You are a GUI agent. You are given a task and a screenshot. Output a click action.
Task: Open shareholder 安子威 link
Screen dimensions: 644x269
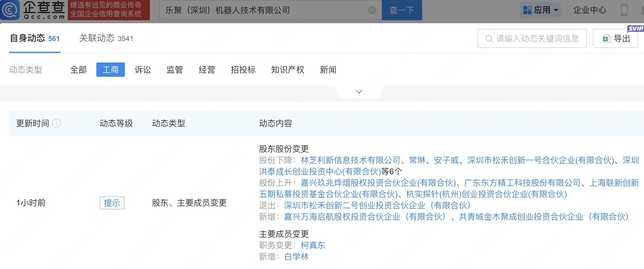click(x=446, y=160)
